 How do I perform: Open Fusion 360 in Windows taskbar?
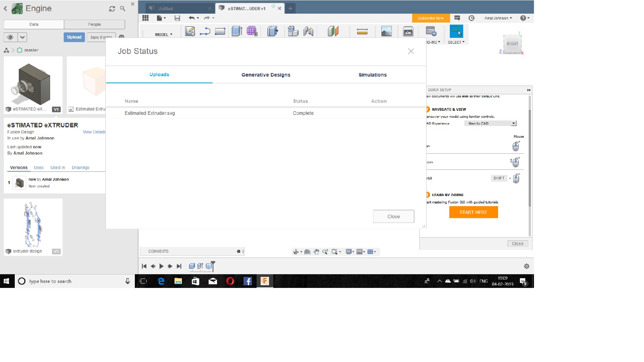(x=265, y=281)
